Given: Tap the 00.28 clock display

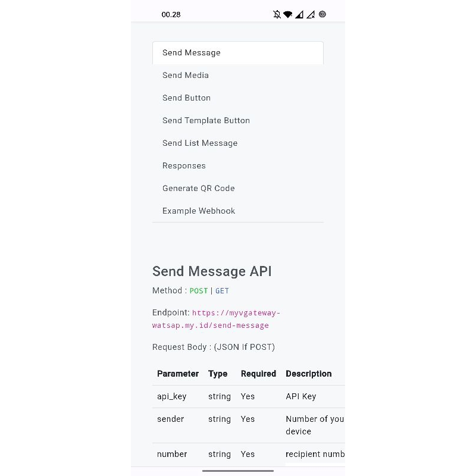Looking at the screenshot, I should pos(171,14).
